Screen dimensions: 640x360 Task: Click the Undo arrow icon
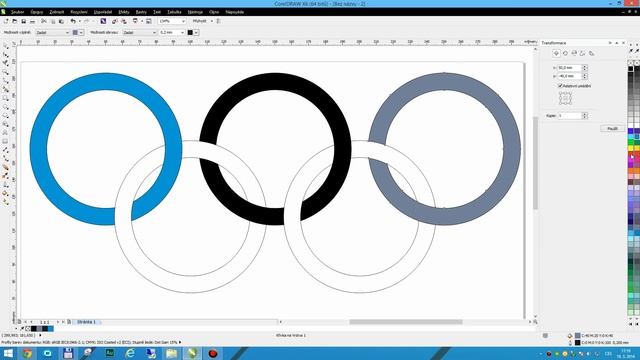pos(73,21)
